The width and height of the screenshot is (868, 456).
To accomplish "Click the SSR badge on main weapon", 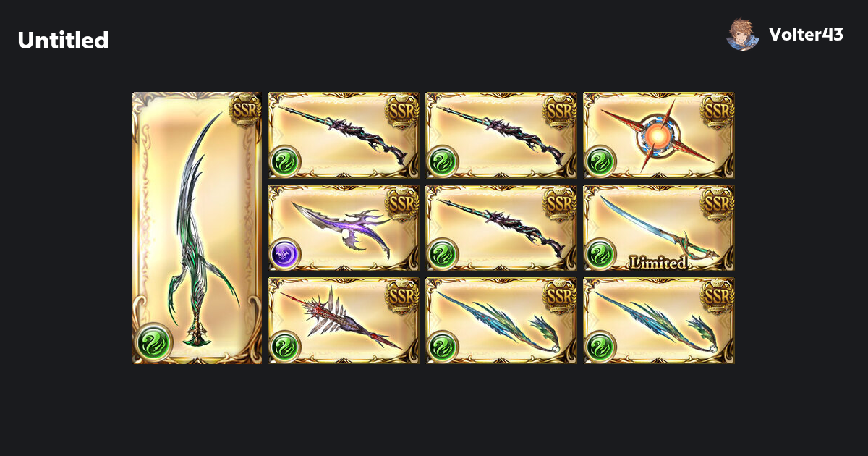I will (x=244, y=110).
